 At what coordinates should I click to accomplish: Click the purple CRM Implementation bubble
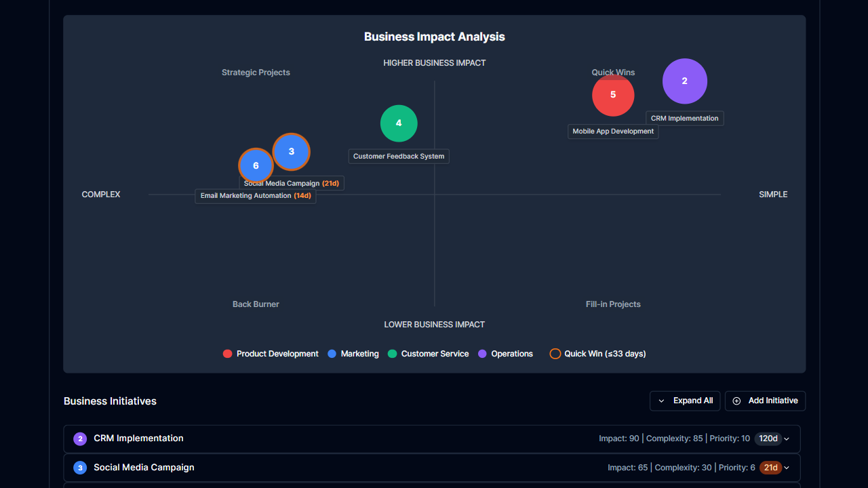685,81
